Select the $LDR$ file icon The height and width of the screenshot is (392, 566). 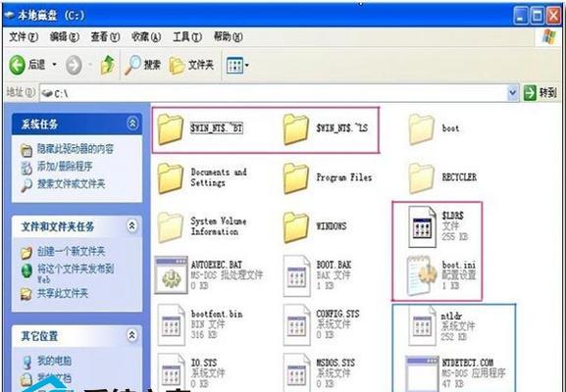pos(422,226)
